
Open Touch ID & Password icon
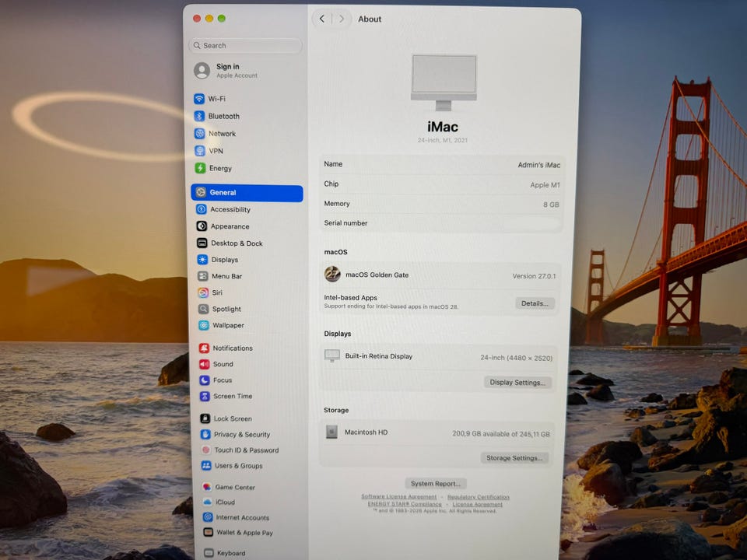205,450
